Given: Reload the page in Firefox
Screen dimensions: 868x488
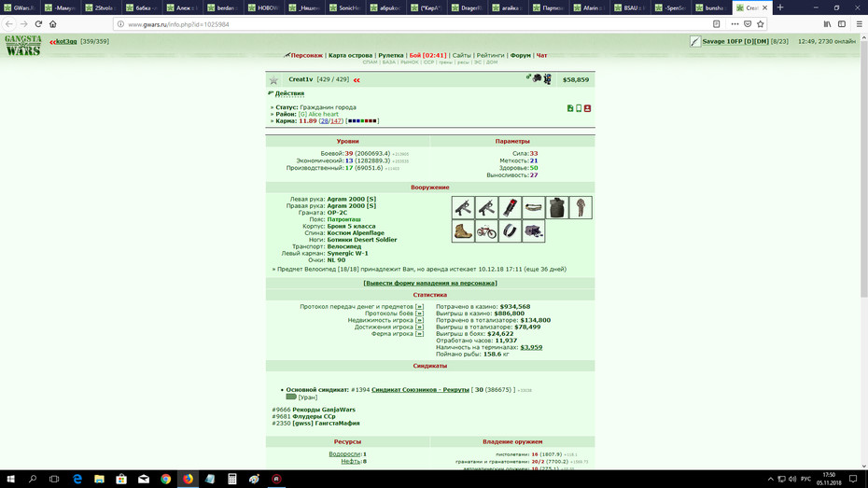Looking at the screenshot, I should tap(38, 23).
